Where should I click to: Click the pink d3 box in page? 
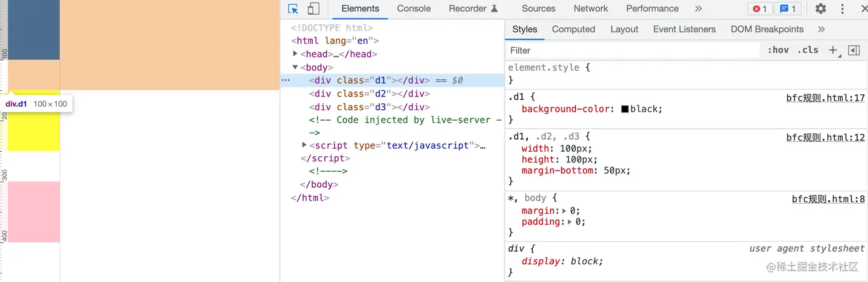(34, 212)
